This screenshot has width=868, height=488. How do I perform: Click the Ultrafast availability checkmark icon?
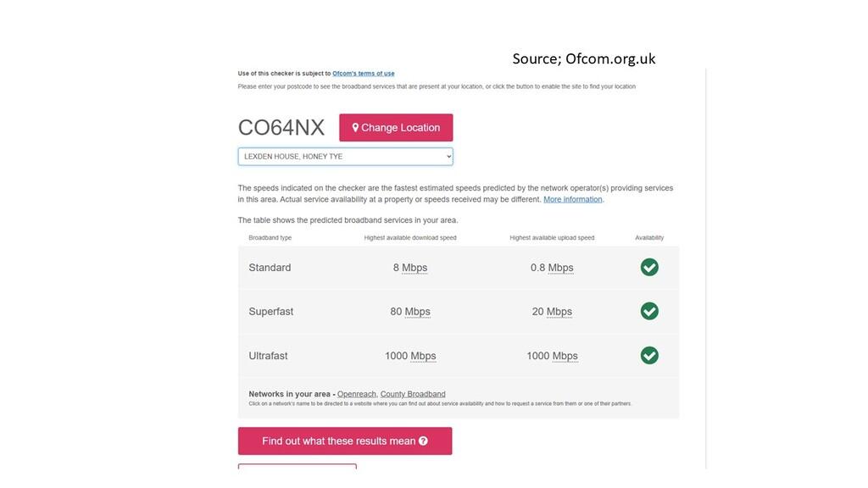(x=649, y=355)
